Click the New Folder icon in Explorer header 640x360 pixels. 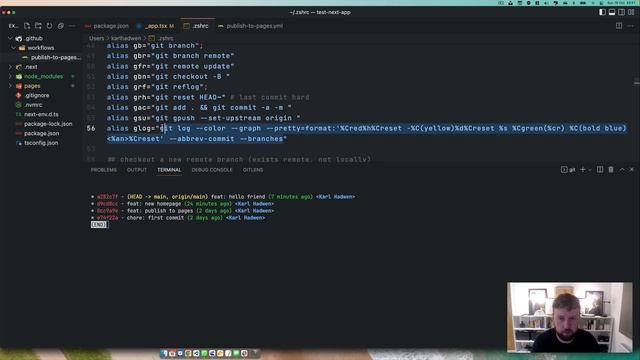pyautogui.click(x=38, y=26)
